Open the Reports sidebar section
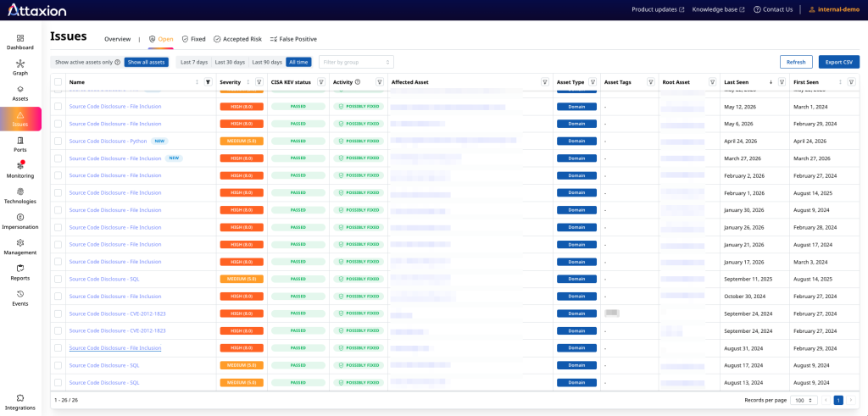 [x=20, y=272]
